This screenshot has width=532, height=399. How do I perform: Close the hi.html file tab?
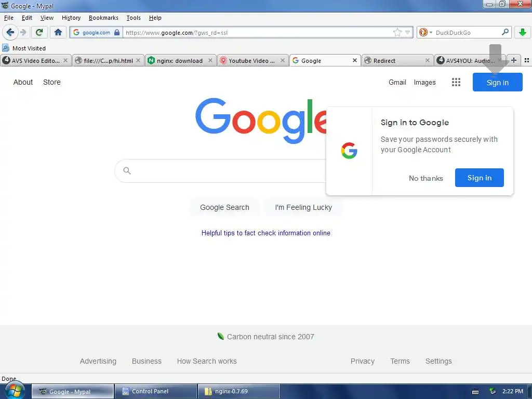click(138, 60)
